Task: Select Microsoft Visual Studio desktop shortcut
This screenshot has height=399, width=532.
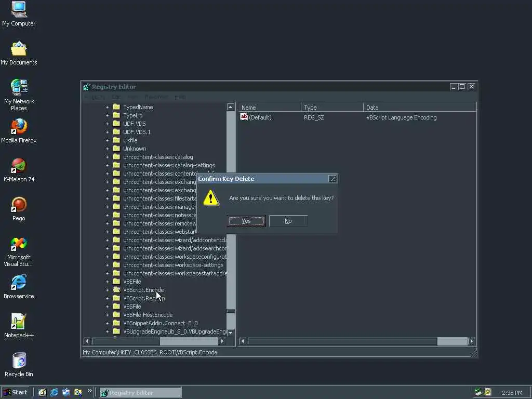Action: pos(19,251)
